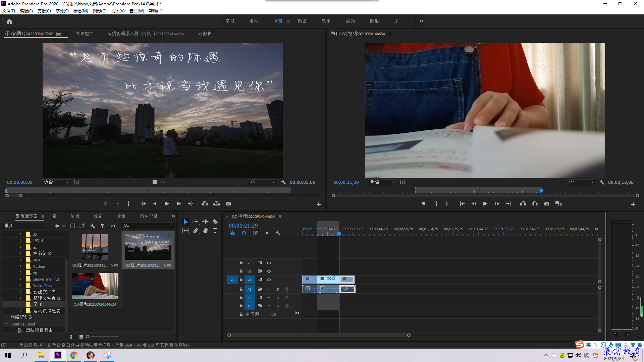Toggle V2 track output eye
This screenshot has height=362, width=644.
point(269,271)
